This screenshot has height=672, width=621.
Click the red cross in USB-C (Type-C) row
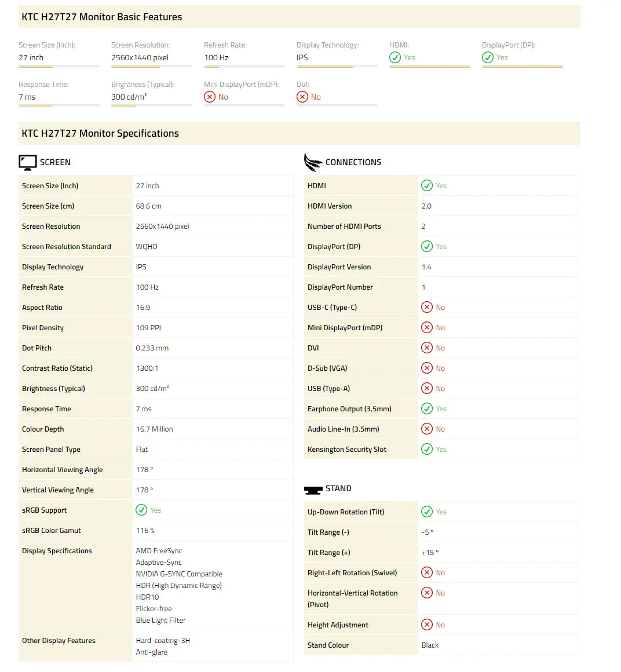[427, 307]
